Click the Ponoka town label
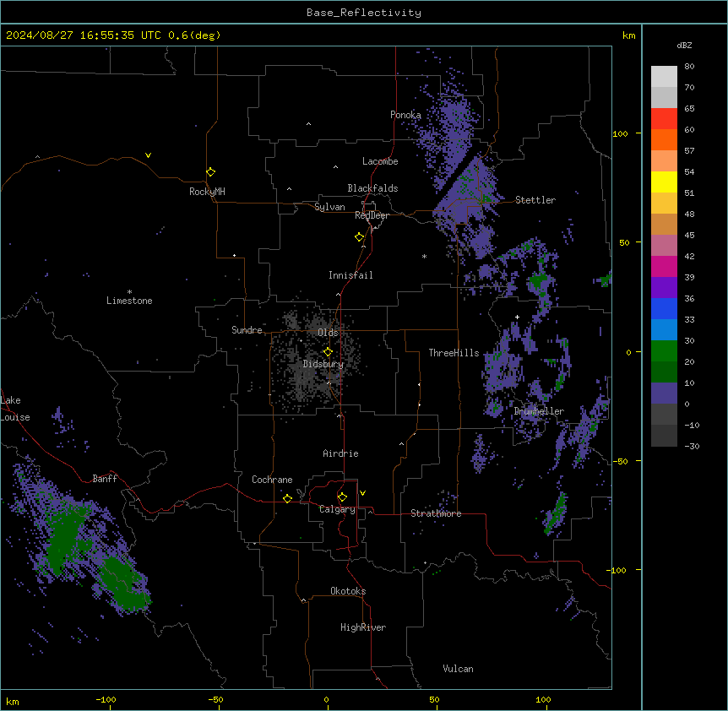The image size is (728, 711). pos(405,115)
